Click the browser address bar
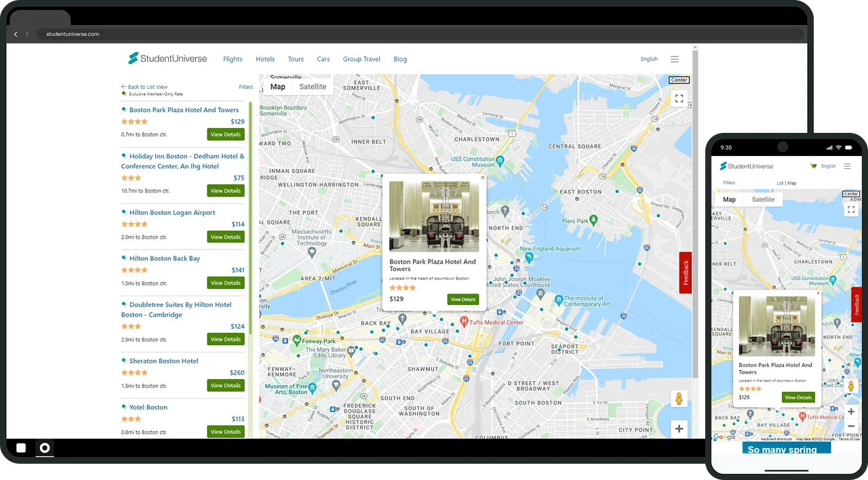This screenshot has height=480, width=868. 420,34
